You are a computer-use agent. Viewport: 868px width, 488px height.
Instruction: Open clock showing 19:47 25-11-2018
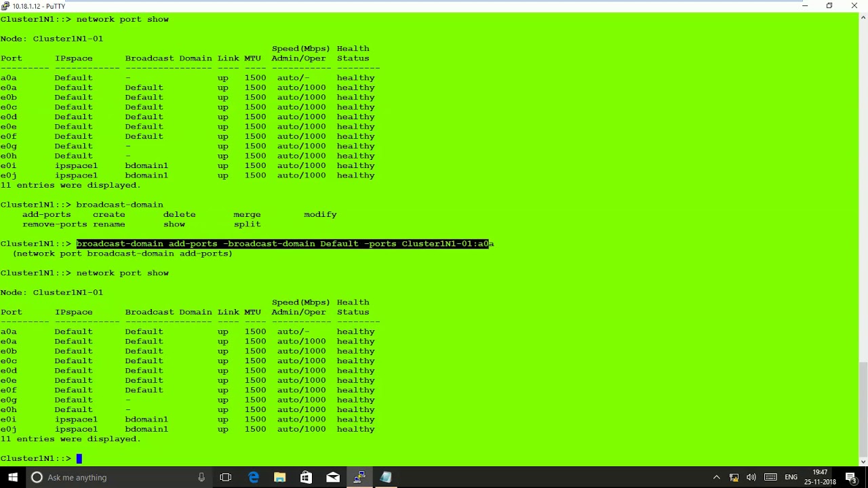[820, 477]
